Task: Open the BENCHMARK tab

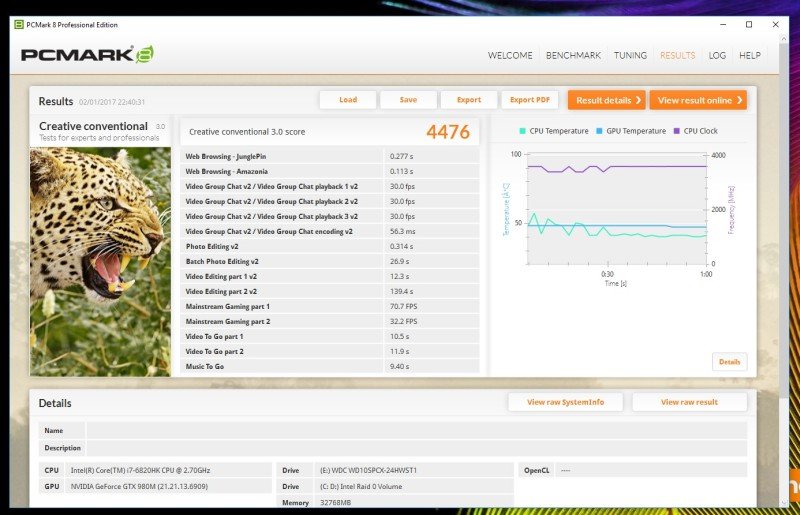Action: tap(574, 55)
